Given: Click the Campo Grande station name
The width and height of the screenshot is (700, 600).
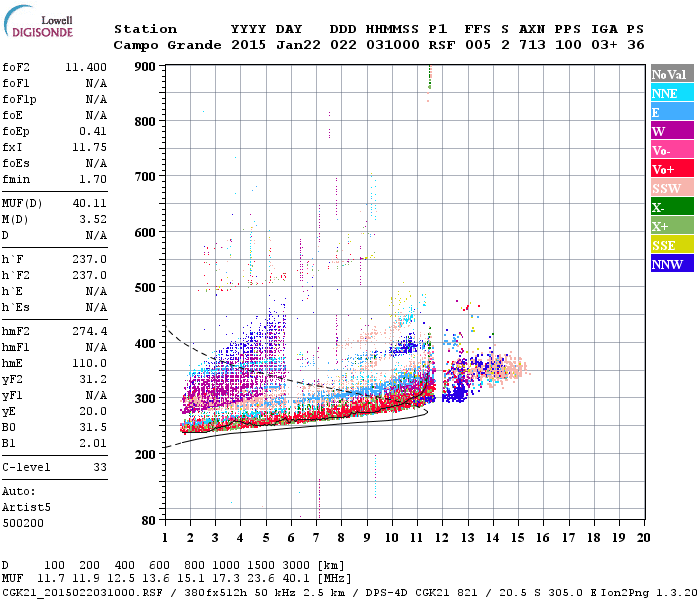Looking at the screenshot, I should point(167,45).
